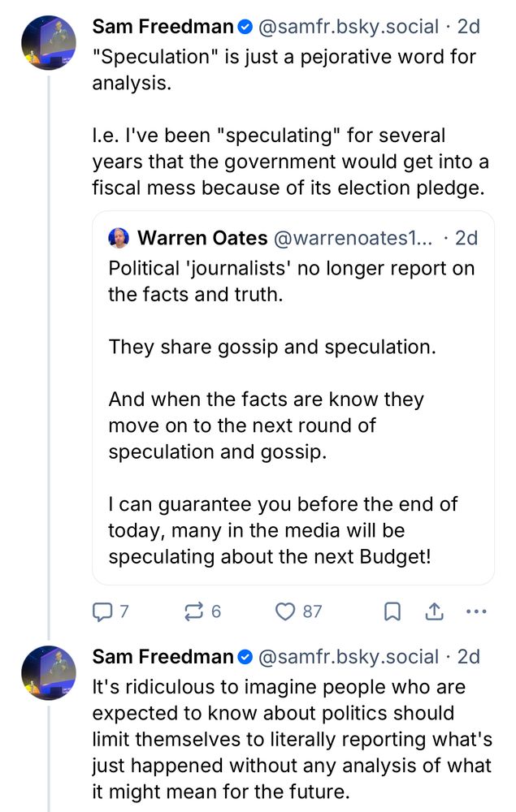This screenshot has height=812, width=516.
Task: Click the 2d timestamp on quoted post
Action: point(466,238)
